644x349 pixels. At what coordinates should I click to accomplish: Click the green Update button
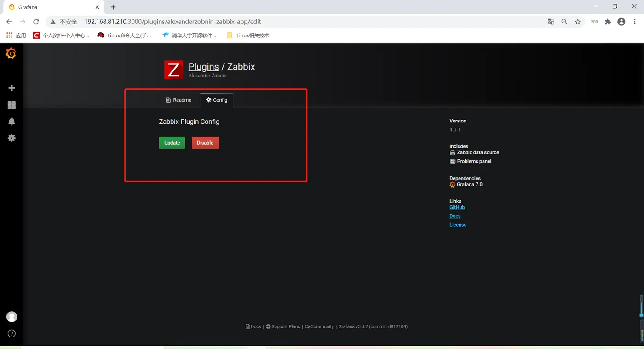tap(172, 143)
